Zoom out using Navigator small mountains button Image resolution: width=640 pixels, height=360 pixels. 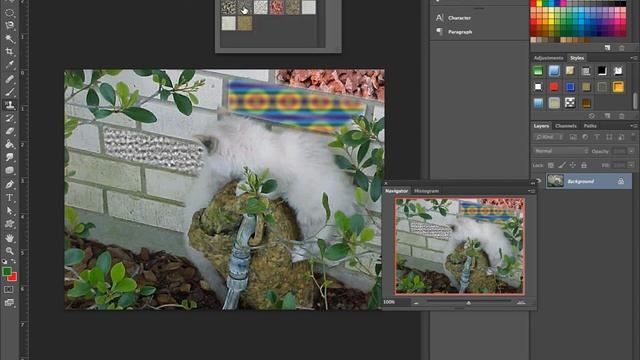[x=416, y=302]
